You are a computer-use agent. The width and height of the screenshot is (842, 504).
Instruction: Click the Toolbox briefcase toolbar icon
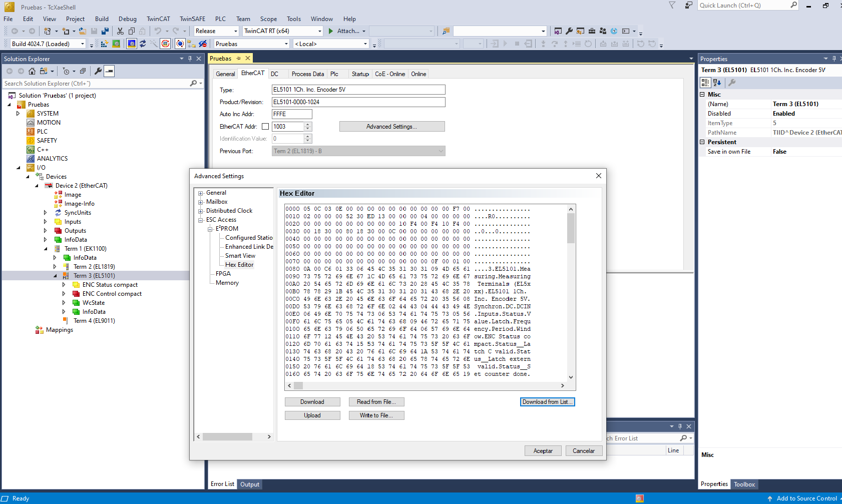coord(592,31)
